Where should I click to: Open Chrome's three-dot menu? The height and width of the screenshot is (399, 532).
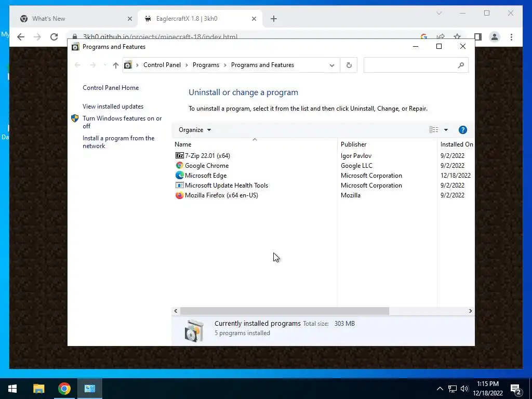[x=511, y=37]
